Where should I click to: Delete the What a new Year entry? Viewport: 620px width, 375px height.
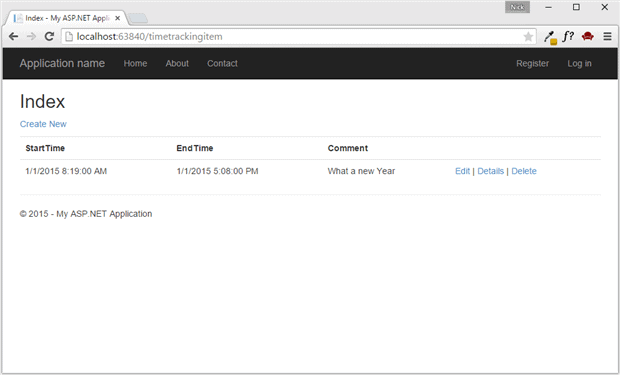pyautogui.click(x=524, y=171)
